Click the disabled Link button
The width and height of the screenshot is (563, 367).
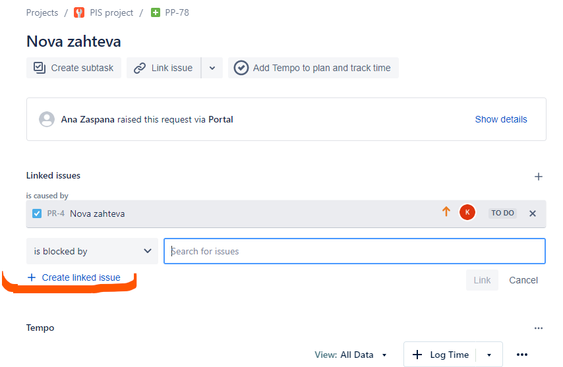tap(482, 280)
